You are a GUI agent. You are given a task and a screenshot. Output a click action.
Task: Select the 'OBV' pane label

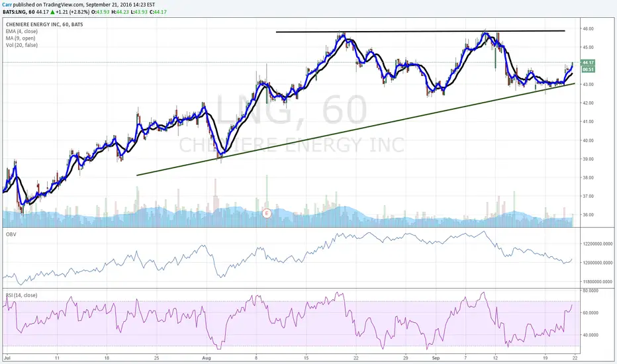pyautogui.click(x=11, y=234)
